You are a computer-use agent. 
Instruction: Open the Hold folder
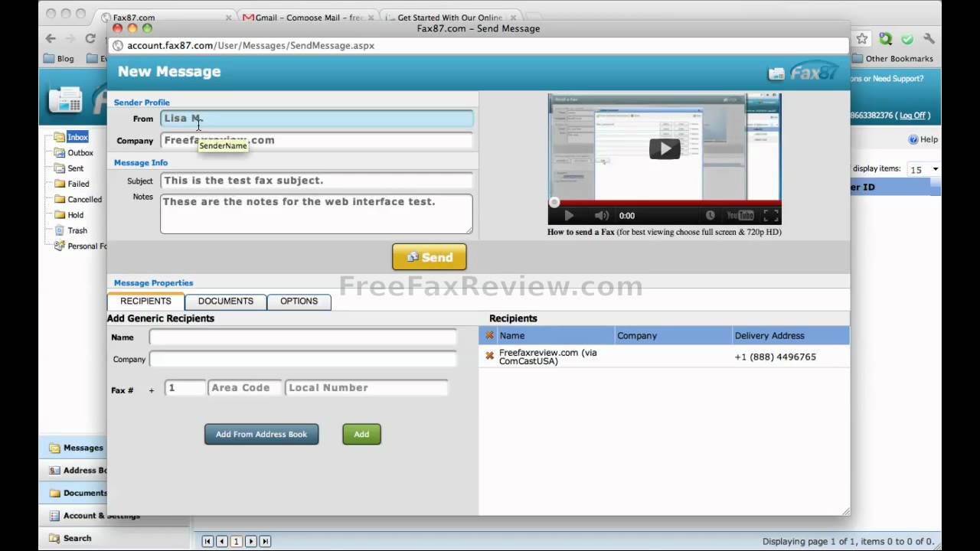(x=76, y=215)
